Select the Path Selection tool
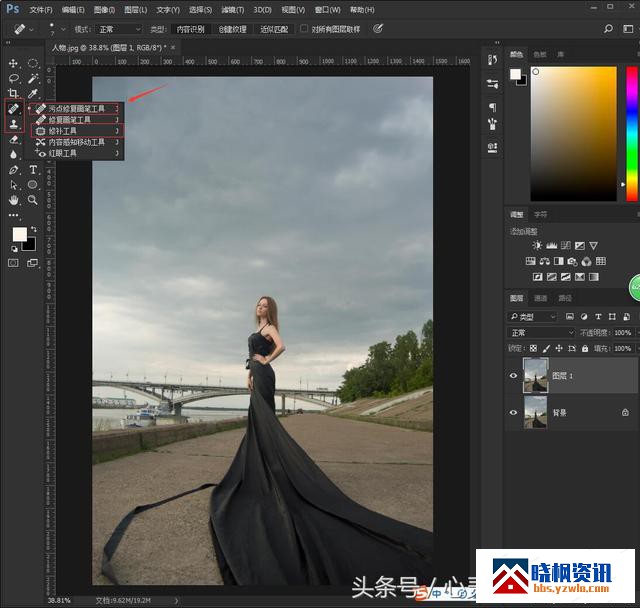The image size is (640, 608). point(13,185)
